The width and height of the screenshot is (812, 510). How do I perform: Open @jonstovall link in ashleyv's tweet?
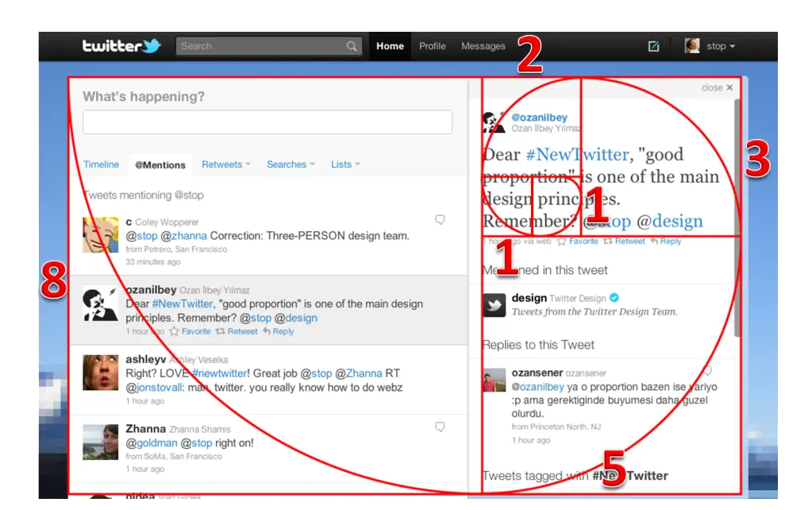coord(154,388)
